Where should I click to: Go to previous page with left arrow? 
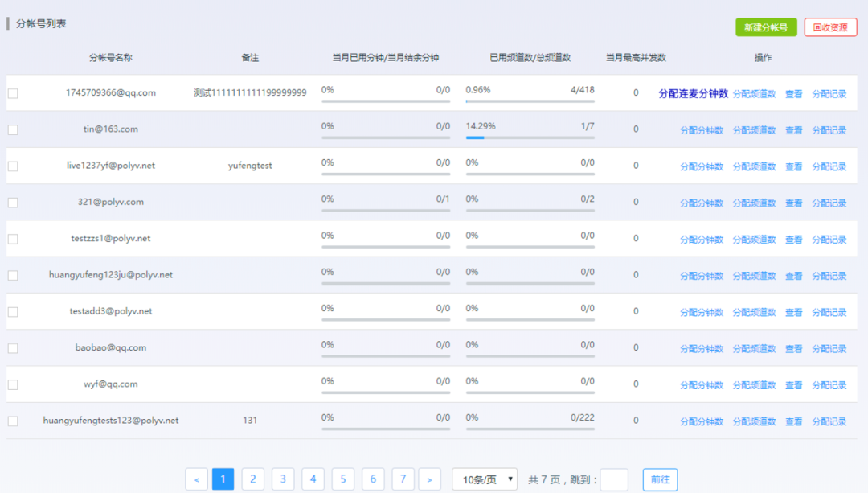click(196, 480)
